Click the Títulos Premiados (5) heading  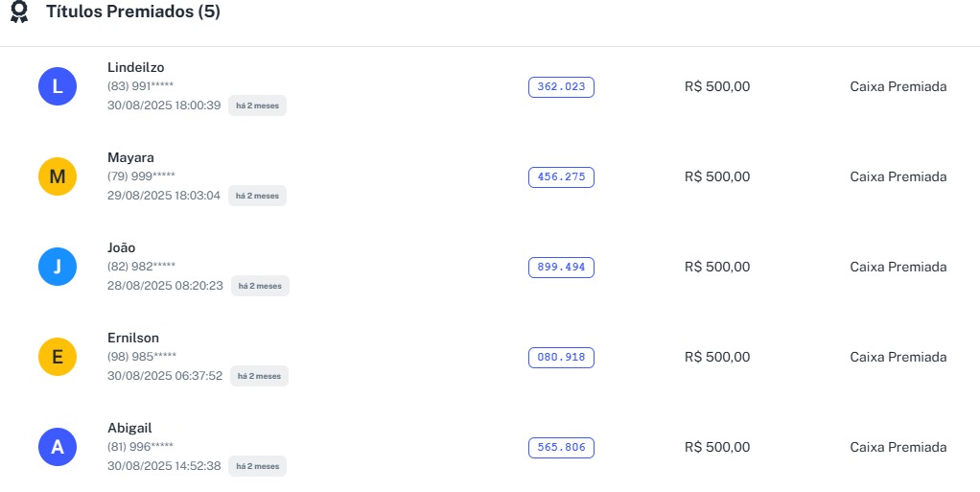coord(133,12)
